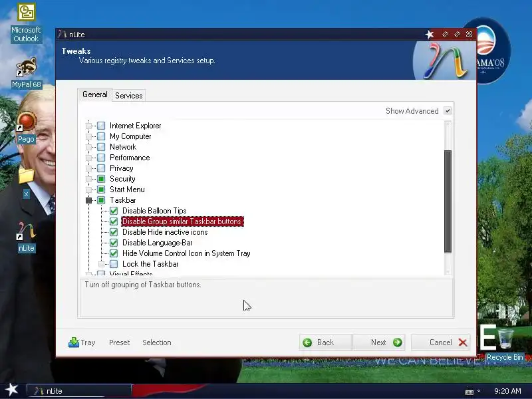
Task: Select the Disable Language-Bar row text
Action: pyautogui.click(x=158, y=243)
